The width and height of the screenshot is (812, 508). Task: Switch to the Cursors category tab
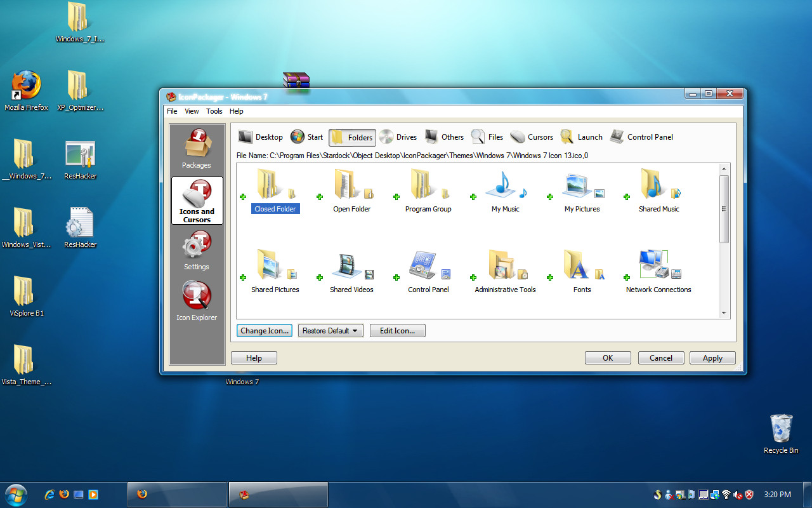(x=532, y=137)
